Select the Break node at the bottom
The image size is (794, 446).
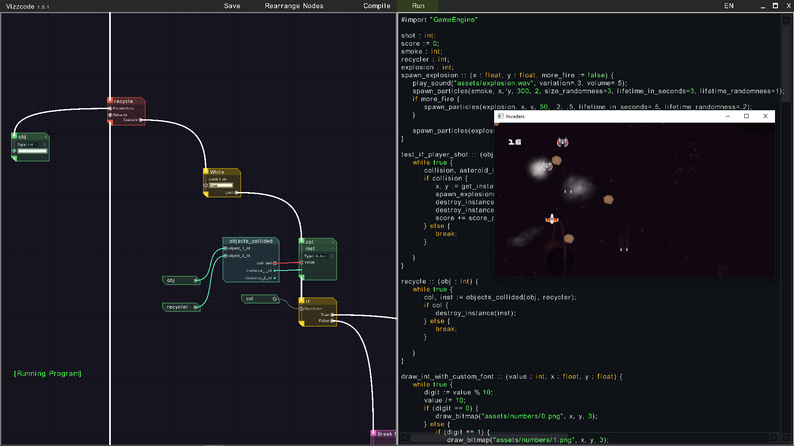[383, 434]
